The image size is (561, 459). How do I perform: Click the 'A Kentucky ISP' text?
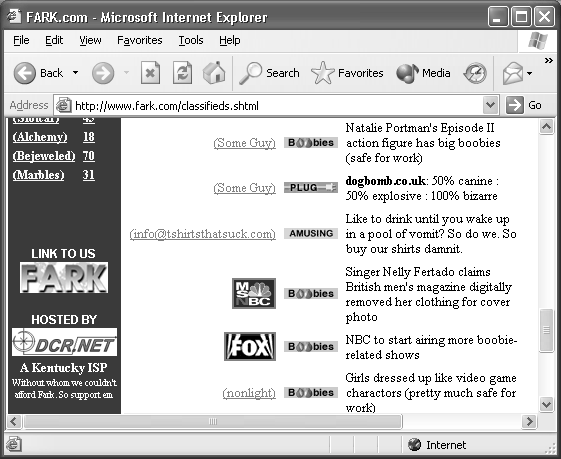pyautogui.click(x=64, y=368)
